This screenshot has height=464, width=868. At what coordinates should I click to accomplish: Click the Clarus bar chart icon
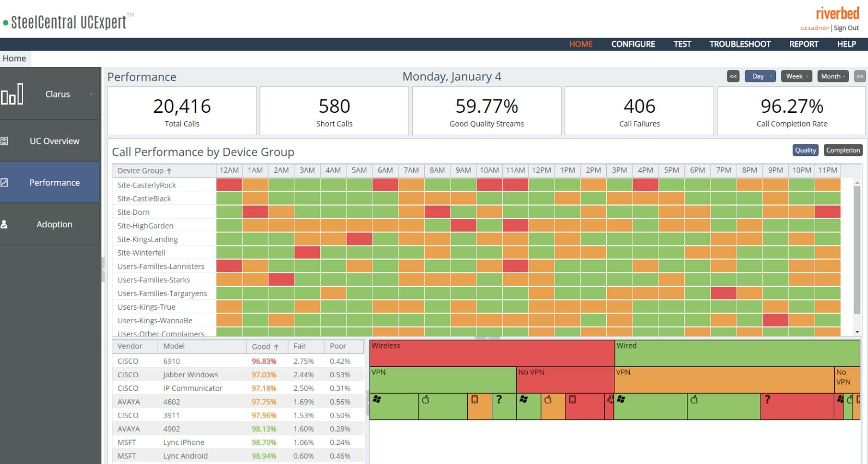[12, 94]
